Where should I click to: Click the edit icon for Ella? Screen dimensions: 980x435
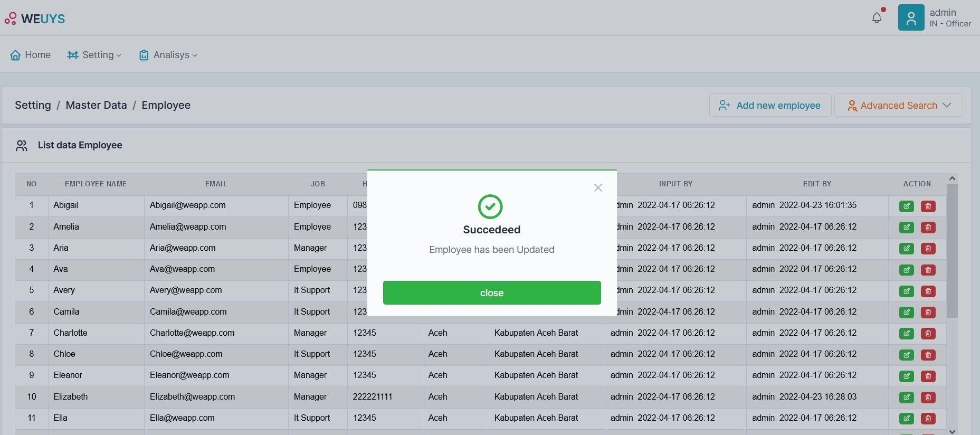(x=906, y=419)
